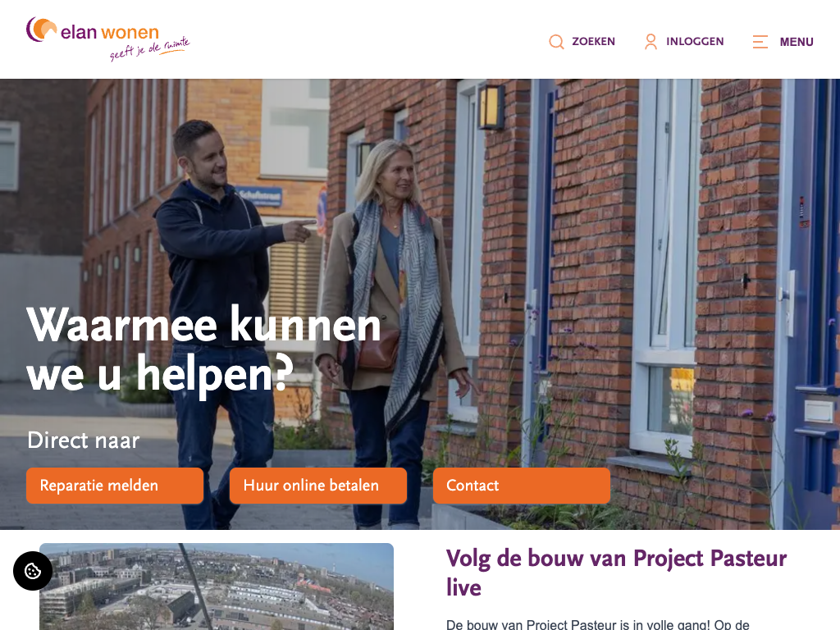Image resolution: width=840 pixels, height=630 pixels.
Task: Open cookie settings icon
Action: [33, 571]
